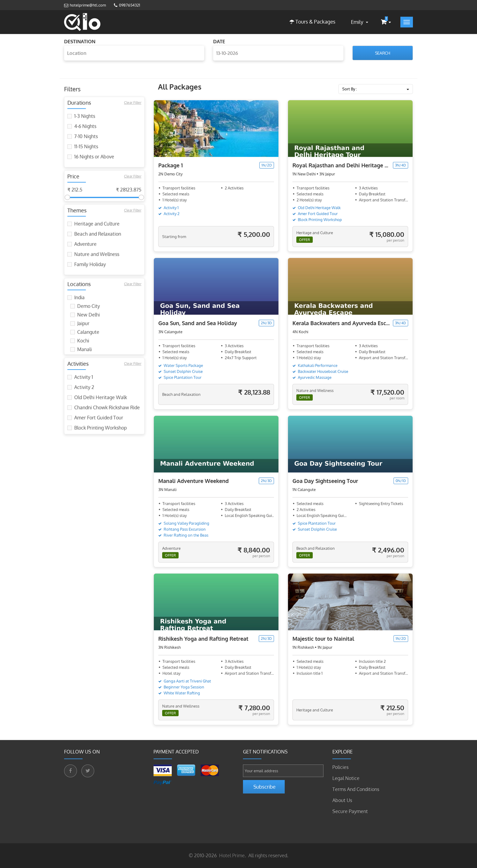Focus the Location destination field
Screen dimensions: 477x868
(x=134, y=53)
